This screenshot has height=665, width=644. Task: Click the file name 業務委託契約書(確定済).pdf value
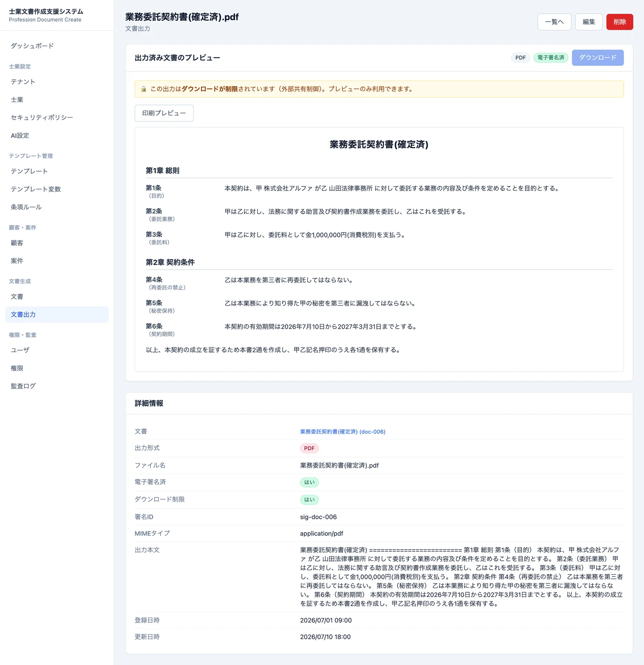pos(339,465)
